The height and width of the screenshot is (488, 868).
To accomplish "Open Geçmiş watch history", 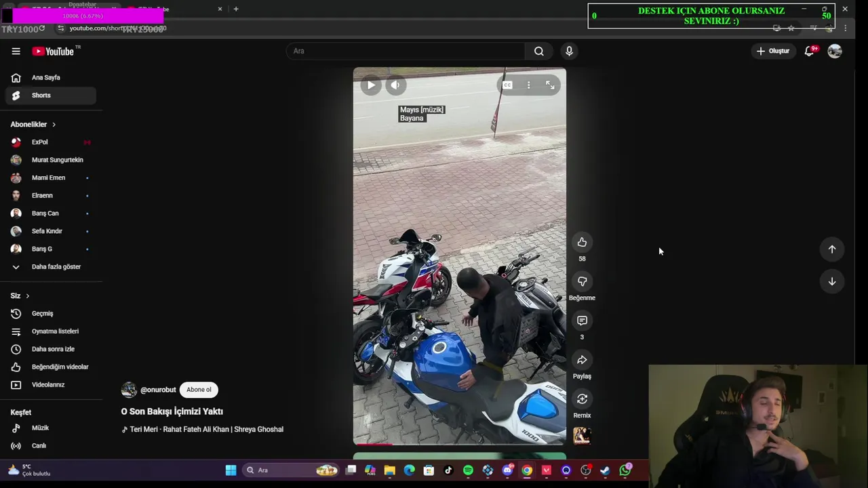I will tap(51, 314).
